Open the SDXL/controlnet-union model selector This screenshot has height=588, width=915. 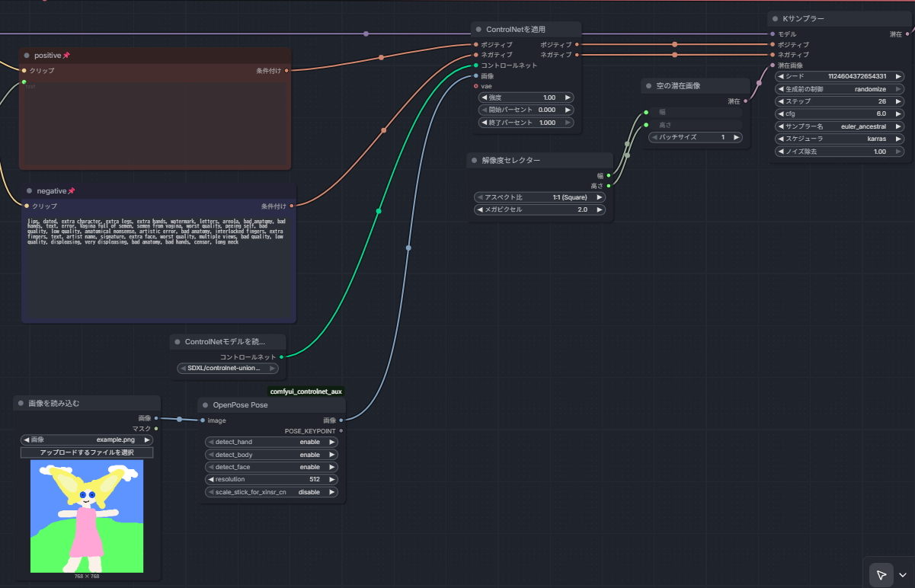coord(227,368)
